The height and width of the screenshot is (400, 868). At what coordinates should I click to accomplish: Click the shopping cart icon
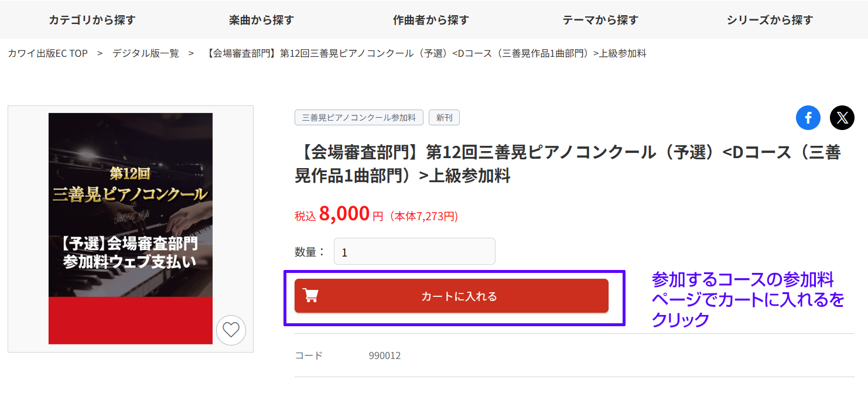[311, 296]
